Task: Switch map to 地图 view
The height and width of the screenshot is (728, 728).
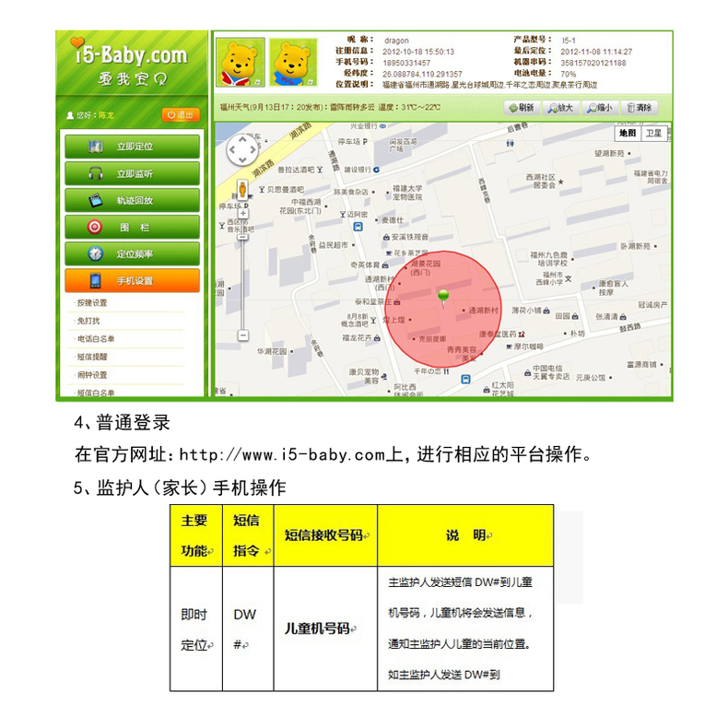Action: (628, 134)
